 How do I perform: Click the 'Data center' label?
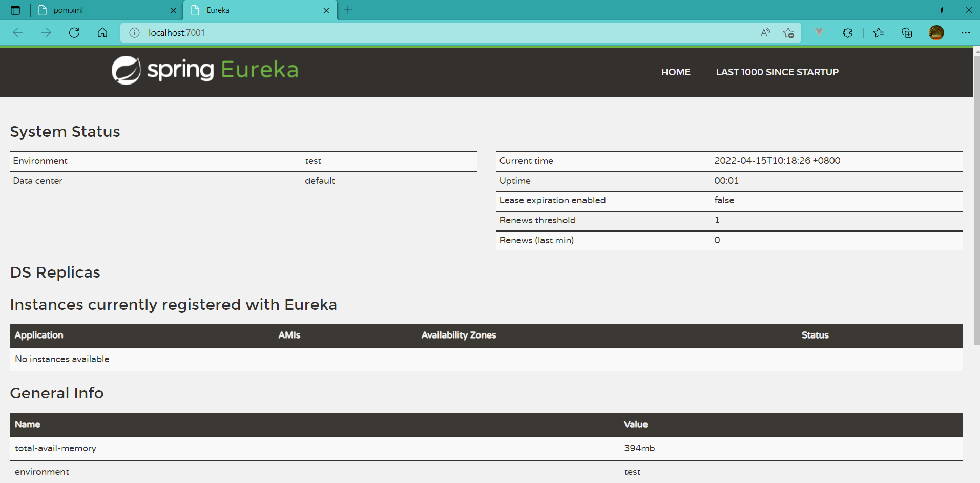click(x=37, y=181)
